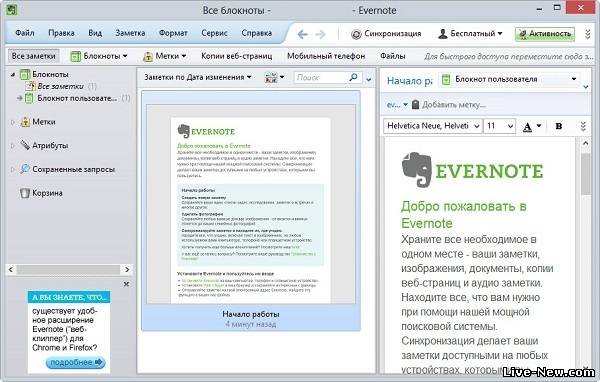Image resolution: width=600 pixels, height=382 pixels.
Task: Click the sidebar horizontal scrollbar right arrow
Action: pyautogui.click(x=127, y=270)
